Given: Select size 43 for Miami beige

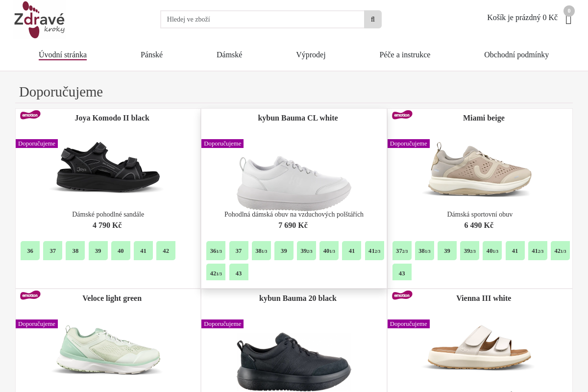Looking at the screenshot, I should pos(402,272).
